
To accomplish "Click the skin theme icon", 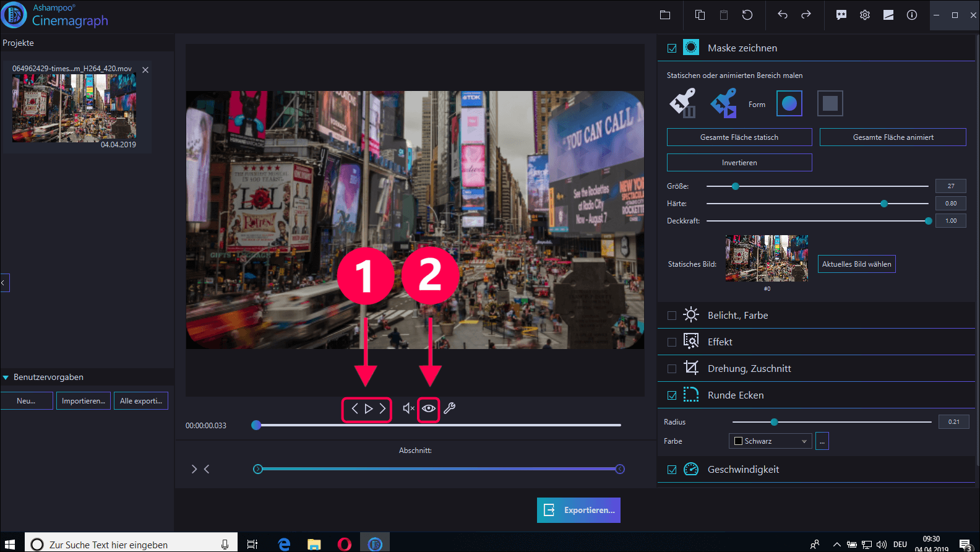I will pyautogui.click(x=888, y=15).
